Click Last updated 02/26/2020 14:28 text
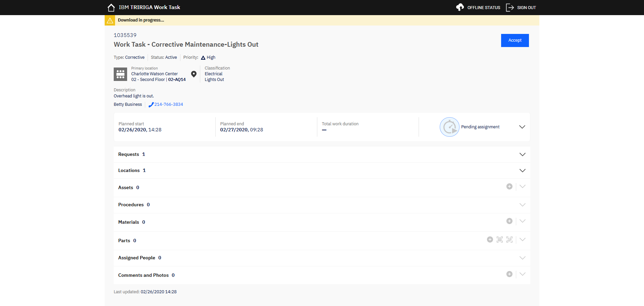Viewport: 644px width, 306px height. pyautogui.click(x=145, y=292)
